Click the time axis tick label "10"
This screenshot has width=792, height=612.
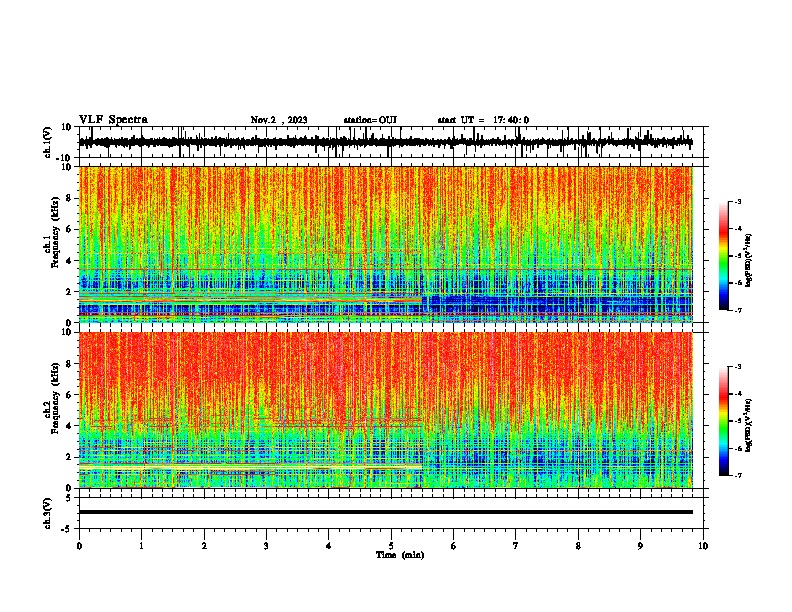(x=703, y=546)
